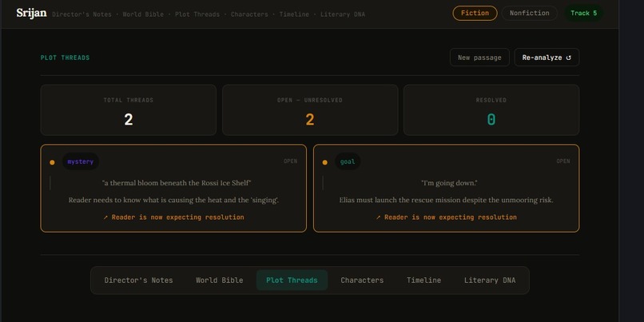Select the Plot Threads bottom tab

[292, 280]
